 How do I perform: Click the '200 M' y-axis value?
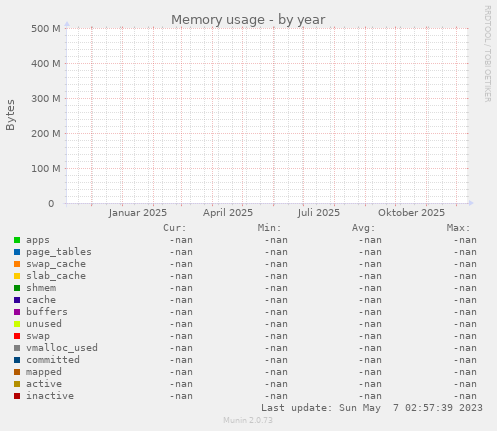coord(46,134)
